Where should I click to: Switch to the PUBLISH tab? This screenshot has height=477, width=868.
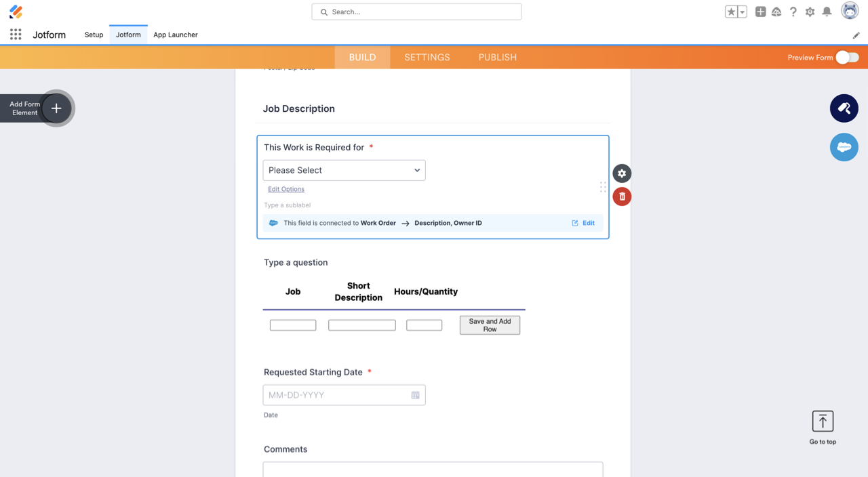(497, 58)
